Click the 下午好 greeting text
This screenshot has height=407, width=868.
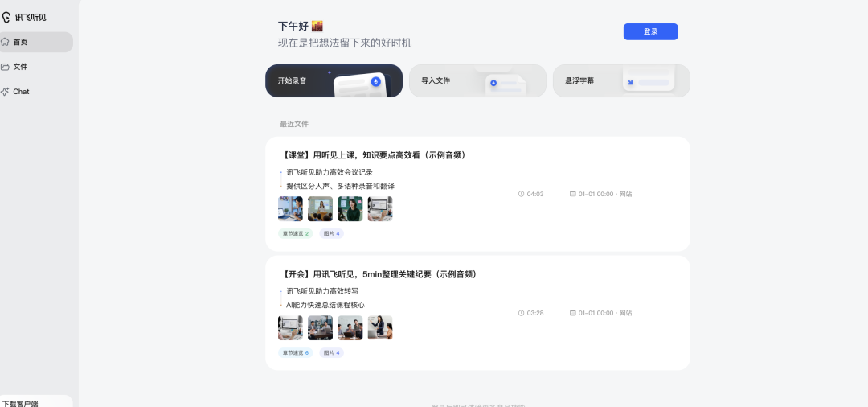tap(293, 26)
